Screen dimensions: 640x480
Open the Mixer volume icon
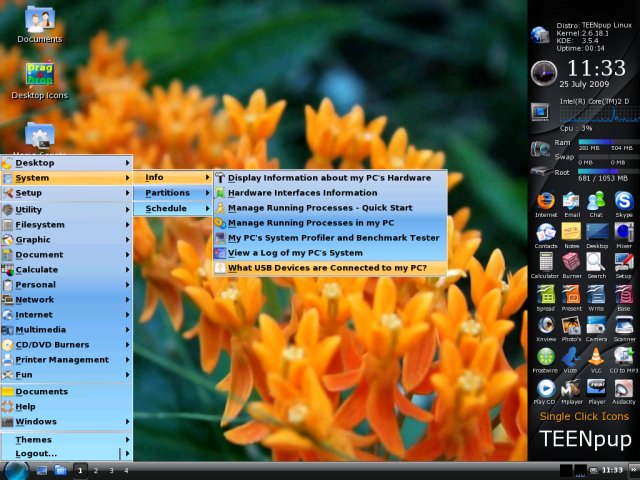(624, 232)
